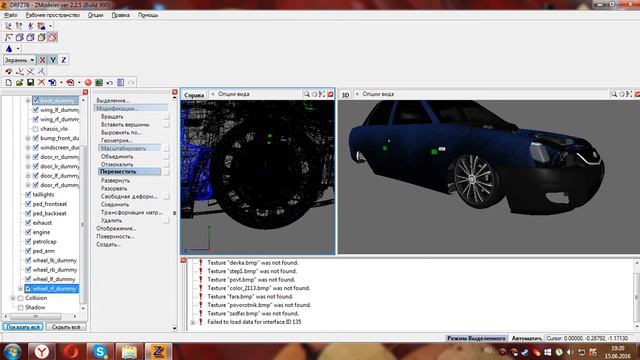Toggle the Y axis lock
This screenshot has height=360, width=640.
pos(53,60)
